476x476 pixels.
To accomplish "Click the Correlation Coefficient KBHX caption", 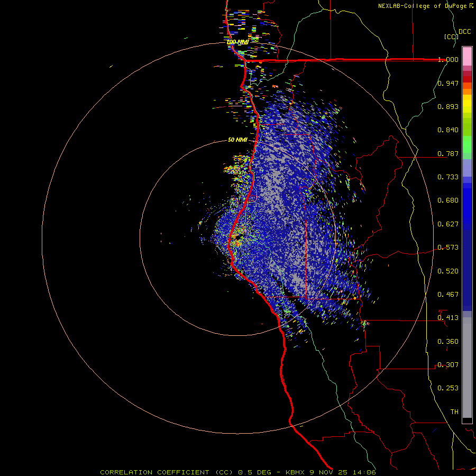I will tap(238, 472).
